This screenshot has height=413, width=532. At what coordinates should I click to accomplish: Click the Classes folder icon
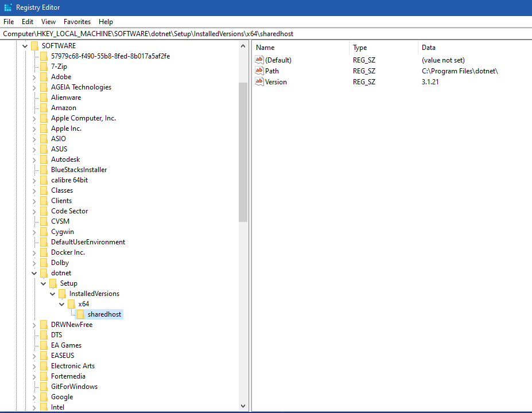pos(44,190)
